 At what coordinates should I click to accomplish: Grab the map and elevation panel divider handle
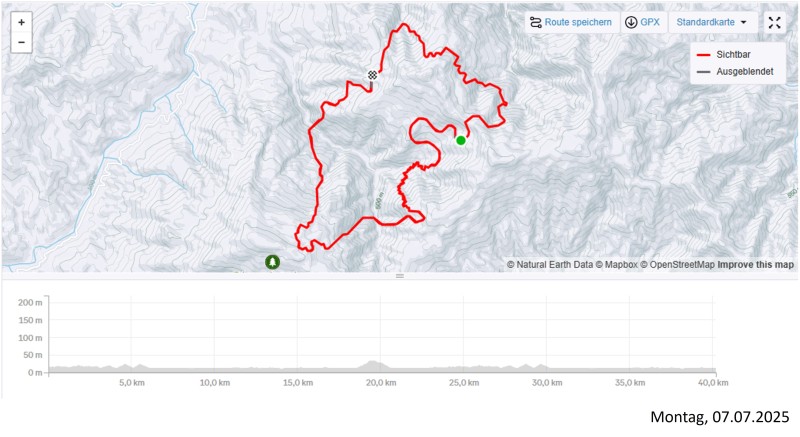pyautogui.click(x=400, y=276)
